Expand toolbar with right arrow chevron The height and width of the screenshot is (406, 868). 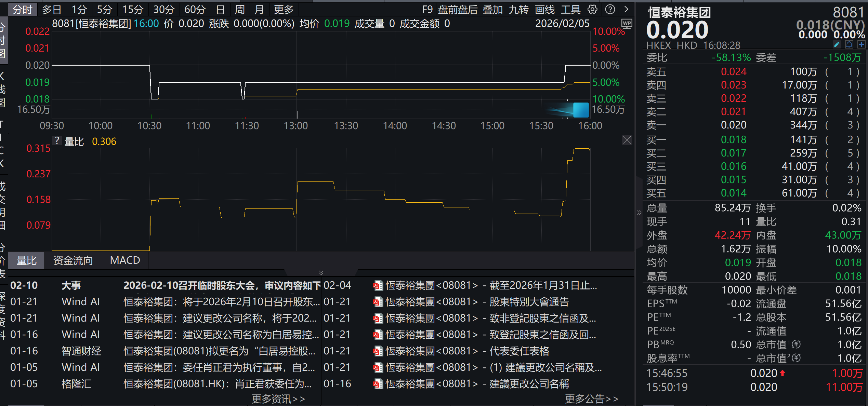[x=626, y=10]
